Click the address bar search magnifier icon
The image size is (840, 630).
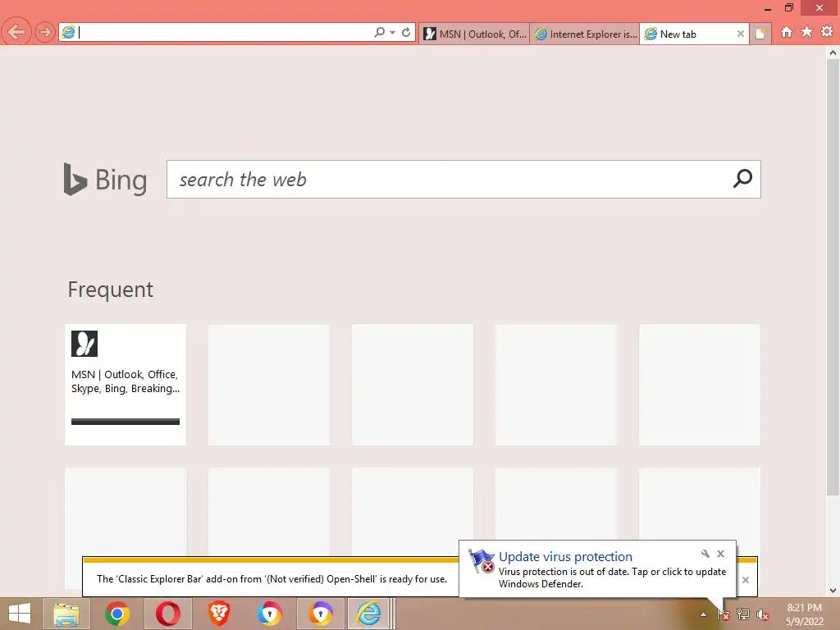click(x=379, y=32)
